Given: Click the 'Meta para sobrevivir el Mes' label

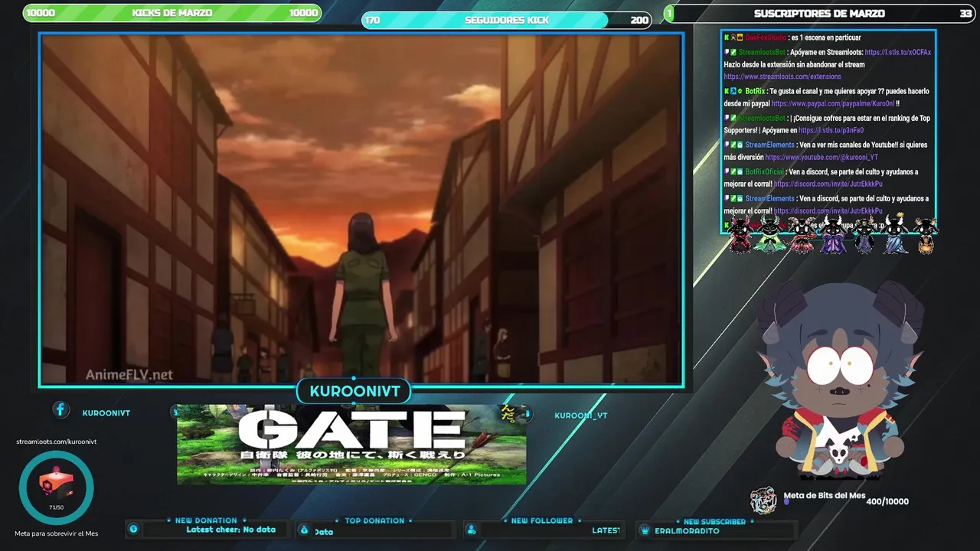Looking at the screenshot, I should (x=57, y=533).
